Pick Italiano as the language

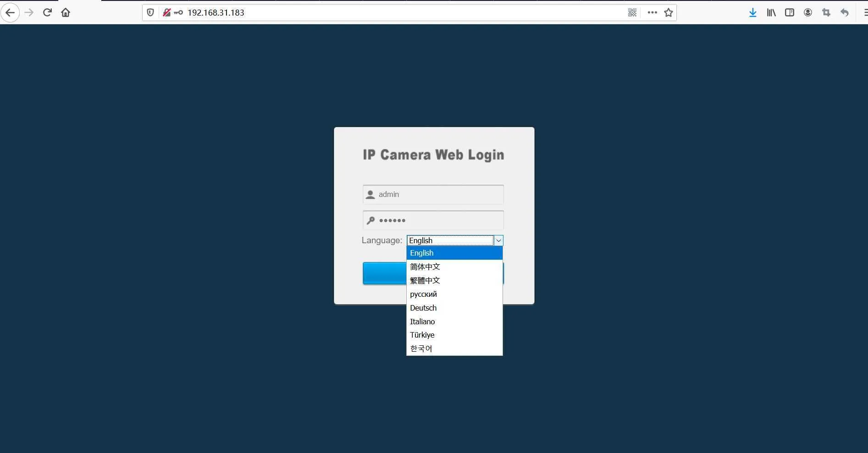454,322
